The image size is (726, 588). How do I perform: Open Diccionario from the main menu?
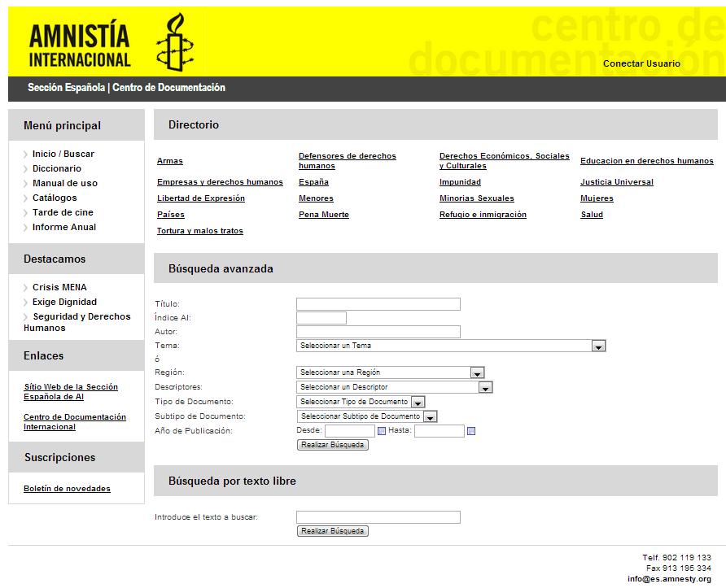[x=56, y=168]
